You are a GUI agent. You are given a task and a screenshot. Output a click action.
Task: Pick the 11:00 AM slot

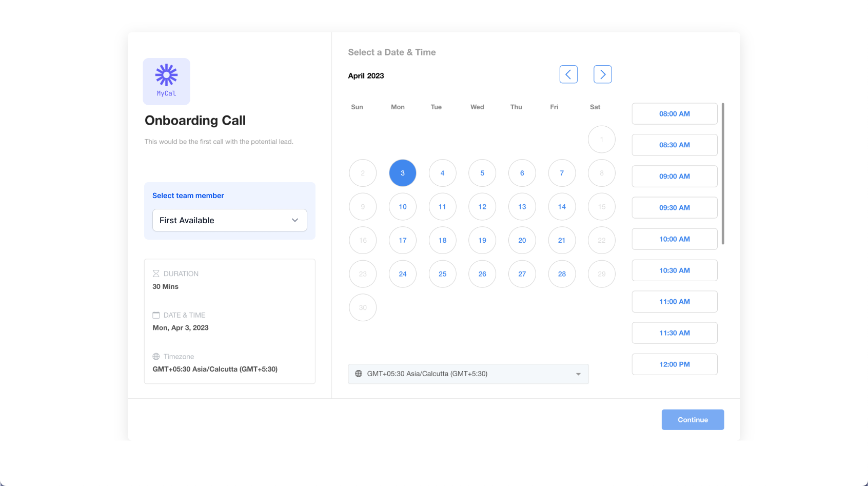(674, 302)
